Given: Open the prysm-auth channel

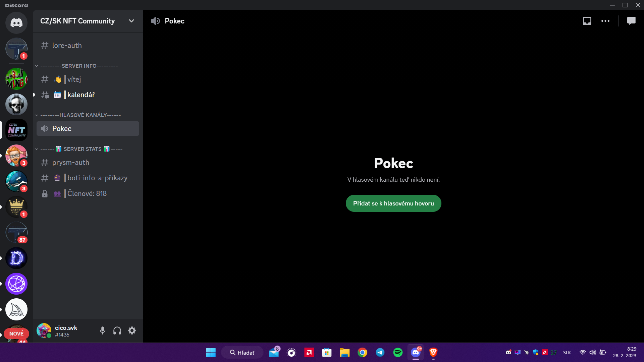Looking at the screenshot, I should [70, 163].
